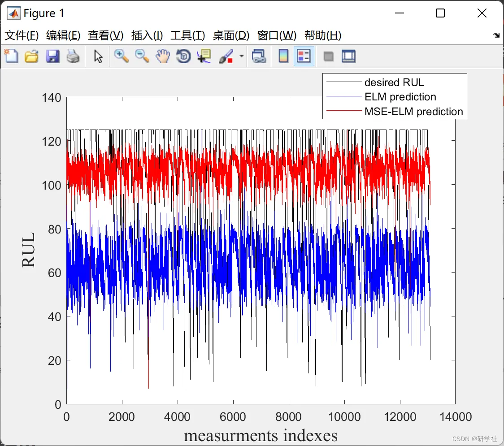Click the black line sample in legend
The height and width of the screenshot is (446, 504).
pos(344,82)
